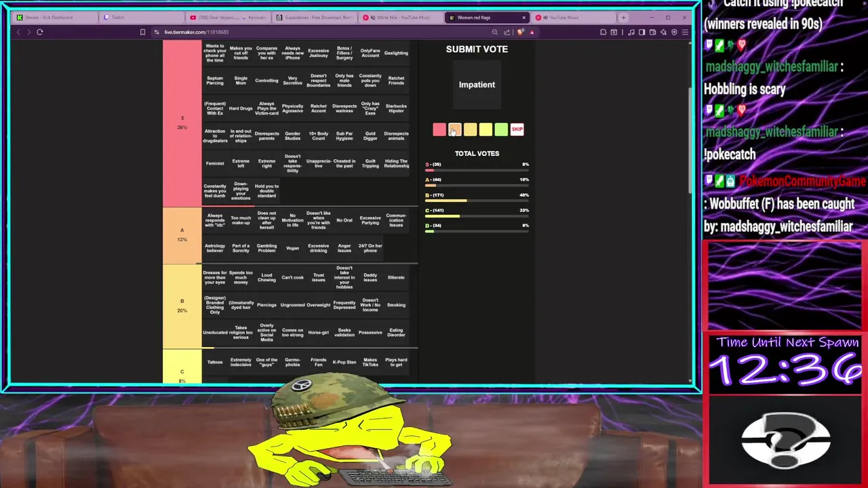Go forward in the browser
868x488 pixels.
point(28,32)
